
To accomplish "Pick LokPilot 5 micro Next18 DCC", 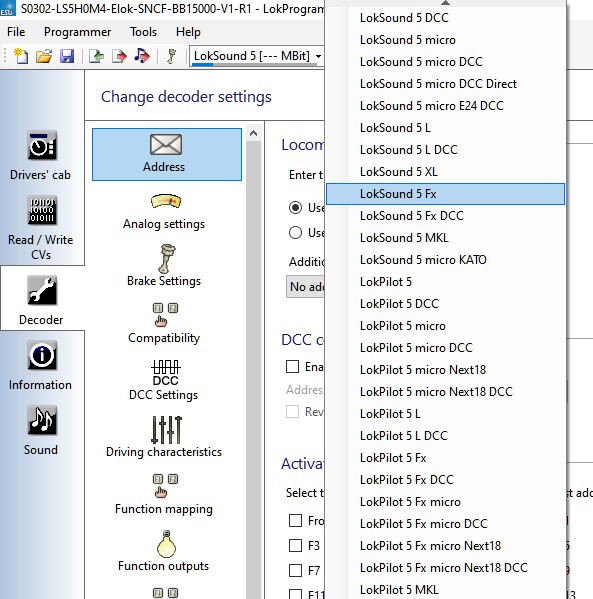I will 445,392.
